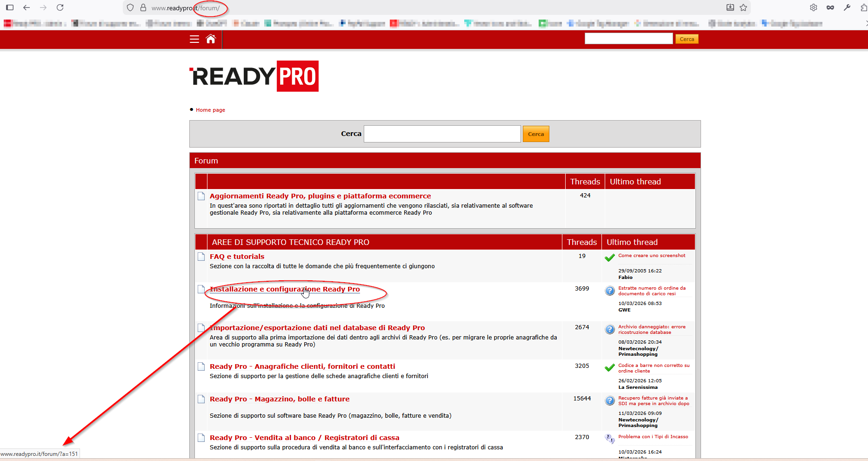Toggle the browser sidebar panel icon
This screenshot has height=461, width=868.
click(x=10, y=7)
